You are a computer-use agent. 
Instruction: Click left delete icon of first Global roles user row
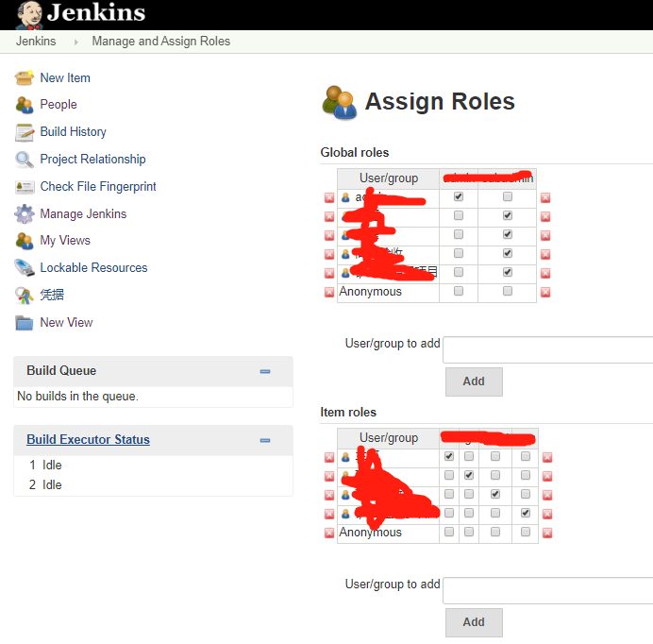tap(329, 197)
